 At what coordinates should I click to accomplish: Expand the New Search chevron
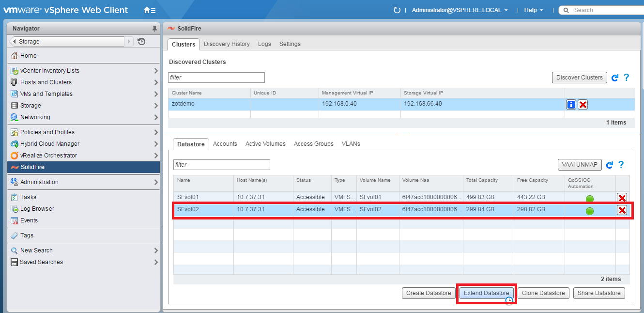click(155, 250)
